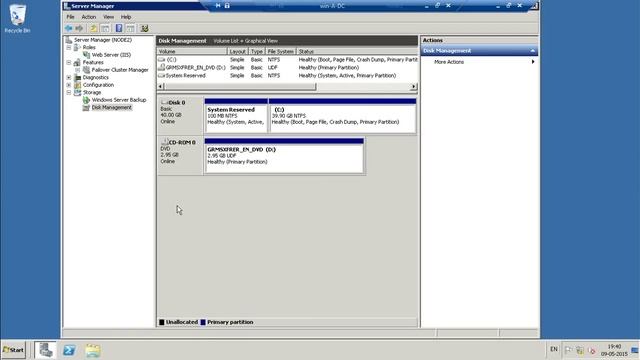The width and height of the screenshot is (640, 360).
Task: Open the Help menu
Action: (126, 17)
